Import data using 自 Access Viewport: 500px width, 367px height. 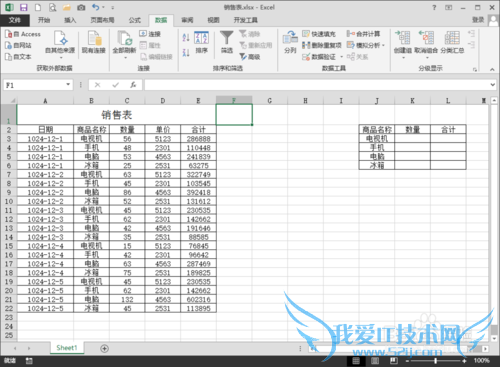pos(23,34)
